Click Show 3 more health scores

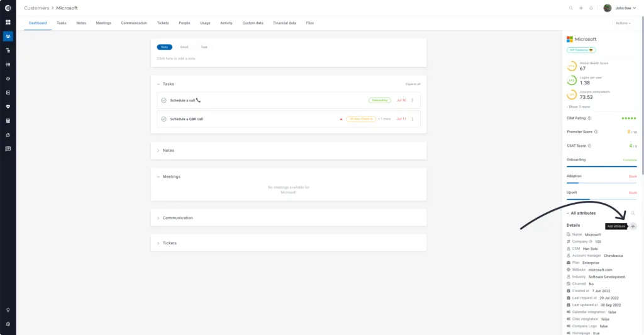(579, 106)
